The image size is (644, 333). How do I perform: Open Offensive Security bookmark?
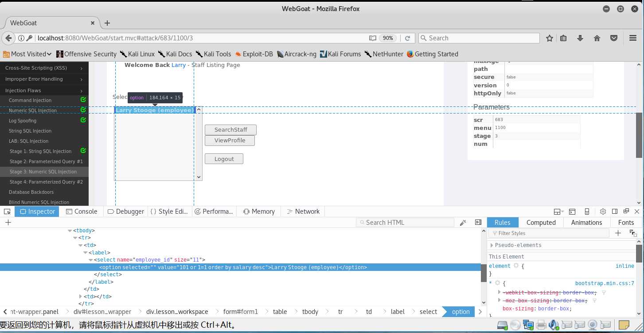point(86,54)
